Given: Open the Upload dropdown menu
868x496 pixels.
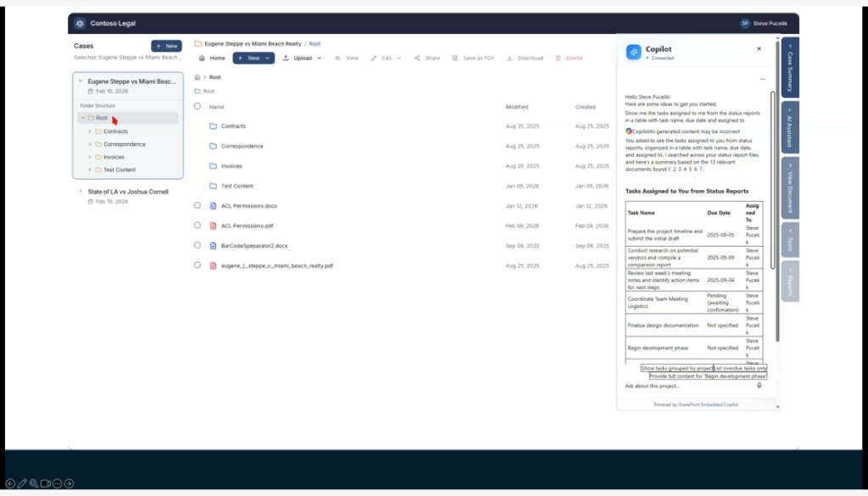Looking at the screenshot, I should pos(302,59).
